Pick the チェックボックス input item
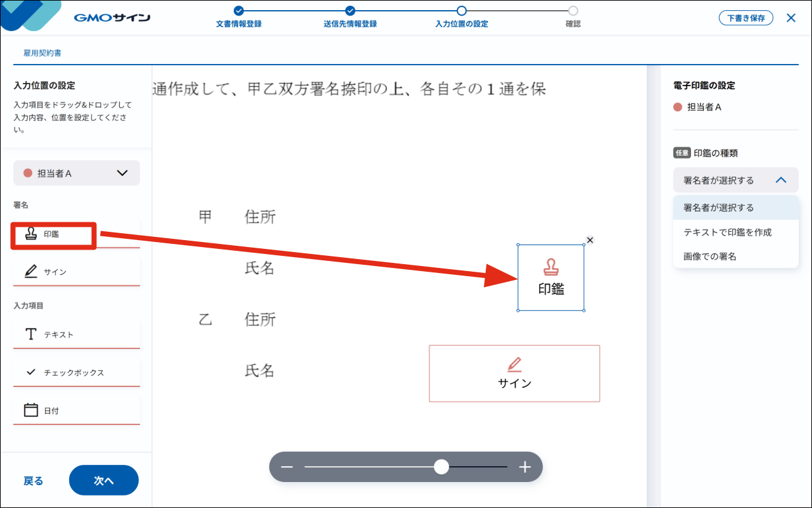Image resolution: width=812 pixels, height=508 pixels. tap(76, 372)
